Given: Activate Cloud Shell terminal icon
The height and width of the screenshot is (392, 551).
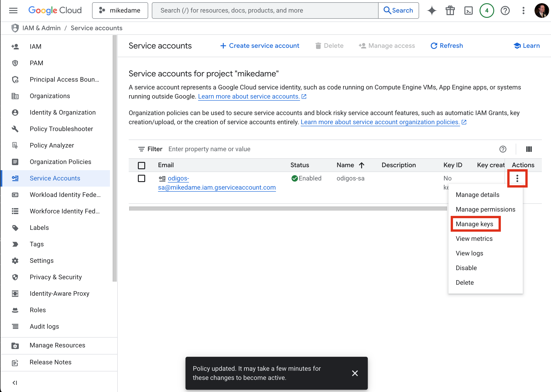Looking at the screenshot, I should coord(468,10).
